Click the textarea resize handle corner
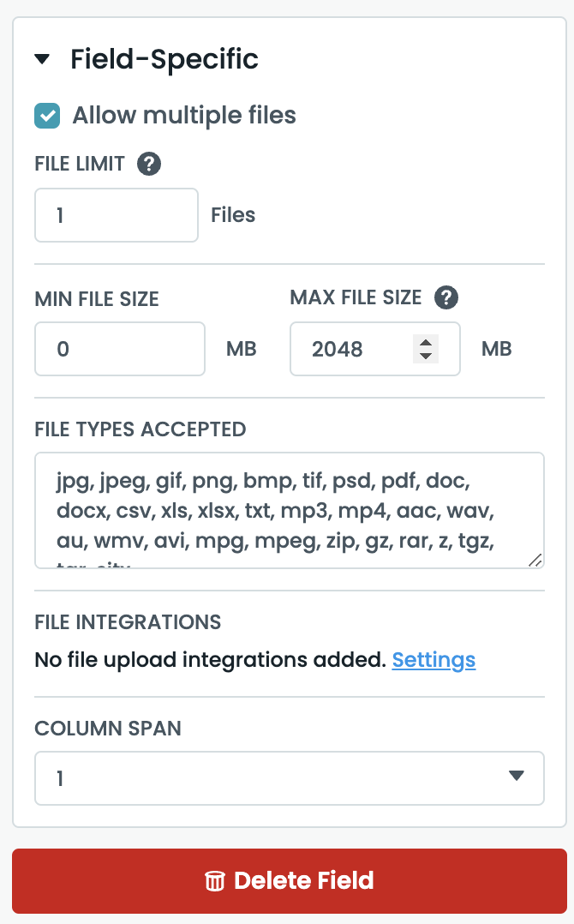 click(535, 560)
